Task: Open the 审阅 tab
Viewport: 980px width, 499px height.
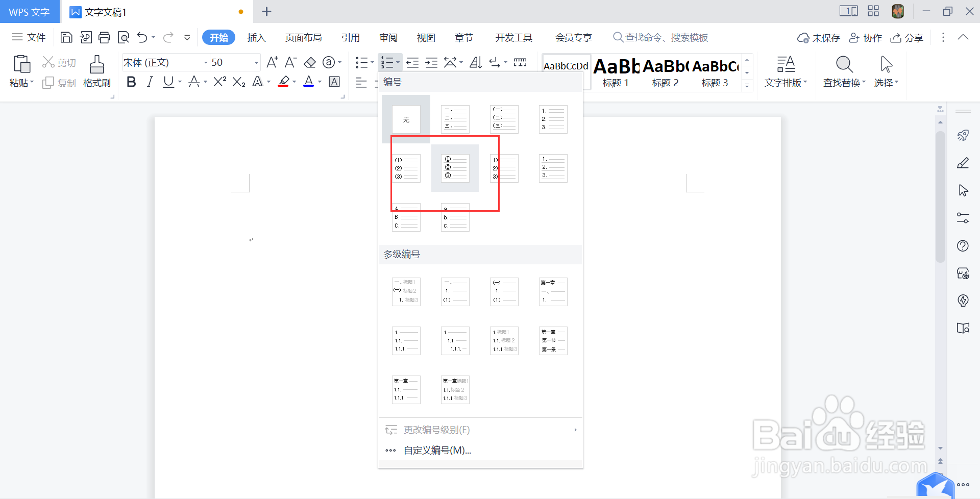Action: 388,38
